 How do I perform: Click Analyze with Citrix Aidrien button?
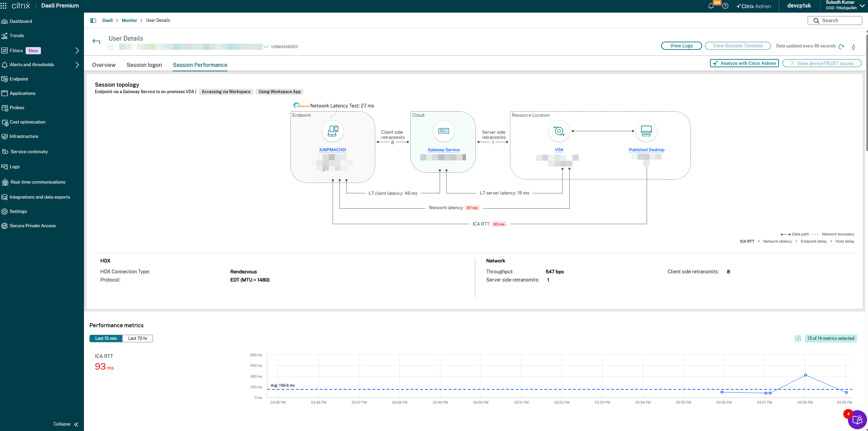click(x=744, y=63)
